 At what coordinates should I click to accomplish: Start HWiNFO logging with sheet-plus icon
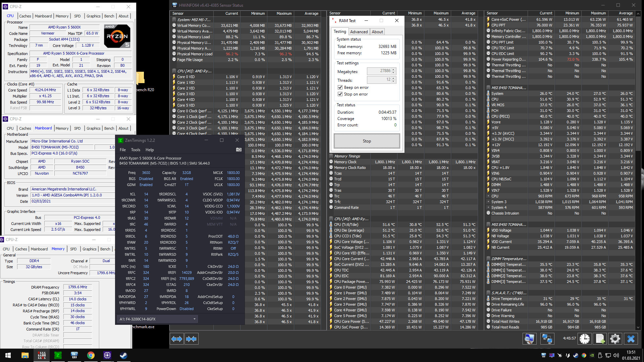point(600,339)
